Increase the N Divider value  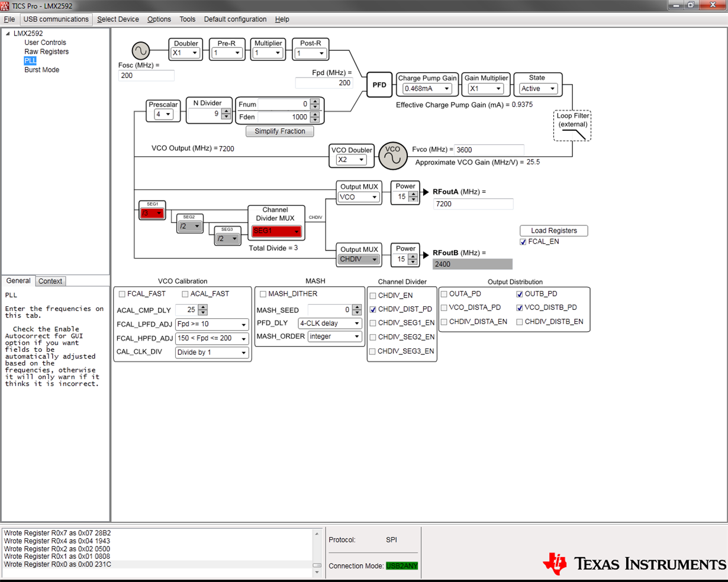226,111
